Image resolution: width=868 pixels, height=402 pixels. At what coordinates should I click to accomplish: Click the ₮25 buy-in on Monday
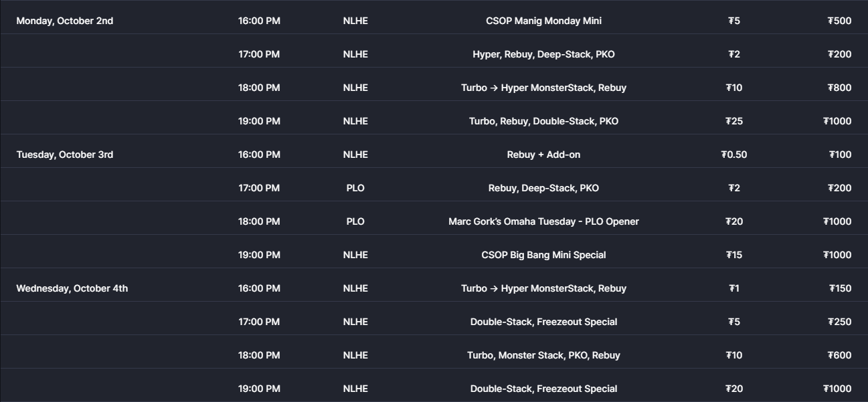(x=734, y=121)
